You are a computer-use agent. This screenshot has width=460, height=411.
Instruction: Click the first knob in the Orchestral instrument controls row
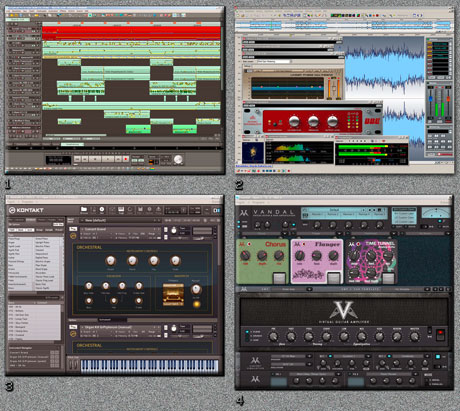(110, 261)
